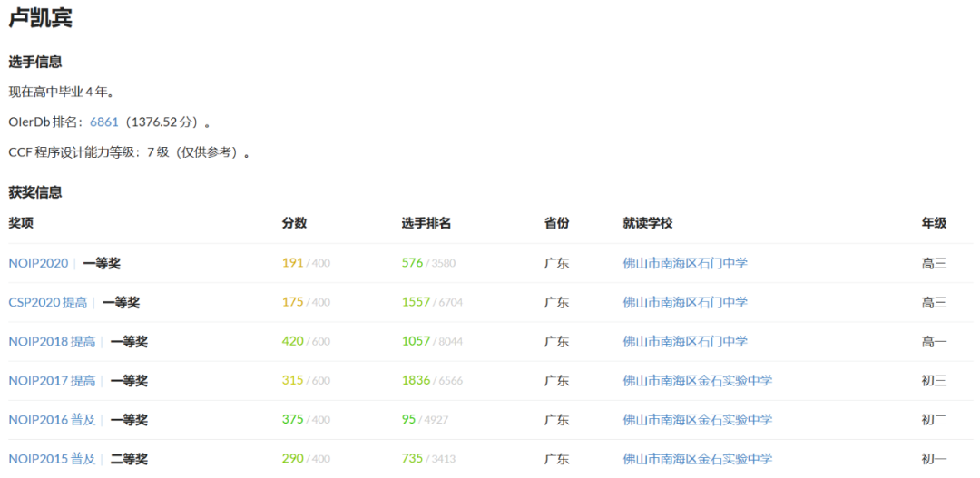
Task: Open the NOIP2016 普及 contest link
Action: [x=52, y=419]
